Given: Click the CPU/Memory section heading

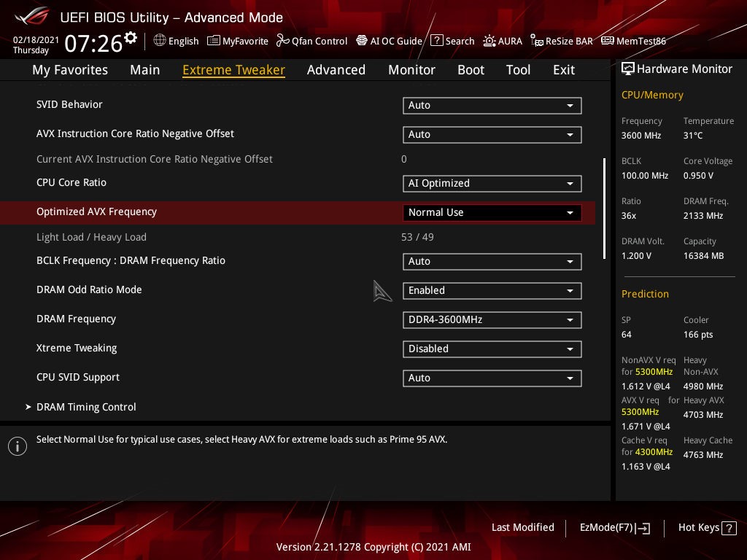Looking at the screenshot, I should [x=652, y=95].
